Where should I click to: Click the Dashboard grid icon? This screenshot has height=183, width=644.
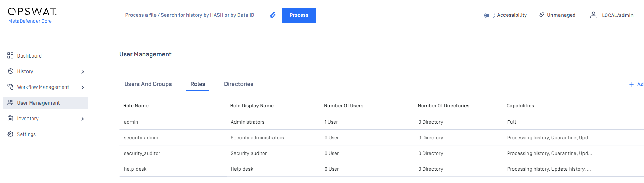click(x=10, y=55)
